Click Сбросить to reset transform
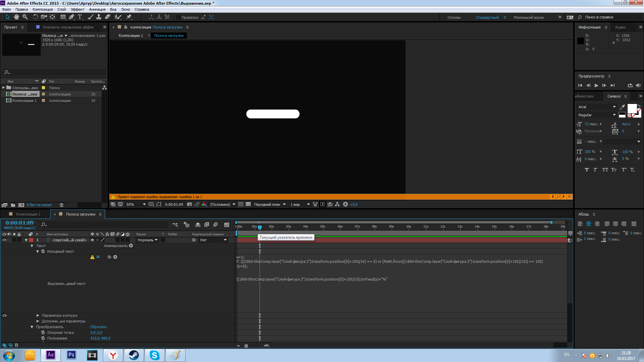The height and width of the screenshot is (362, 644). pyautogui.click(x=98, y=327)
